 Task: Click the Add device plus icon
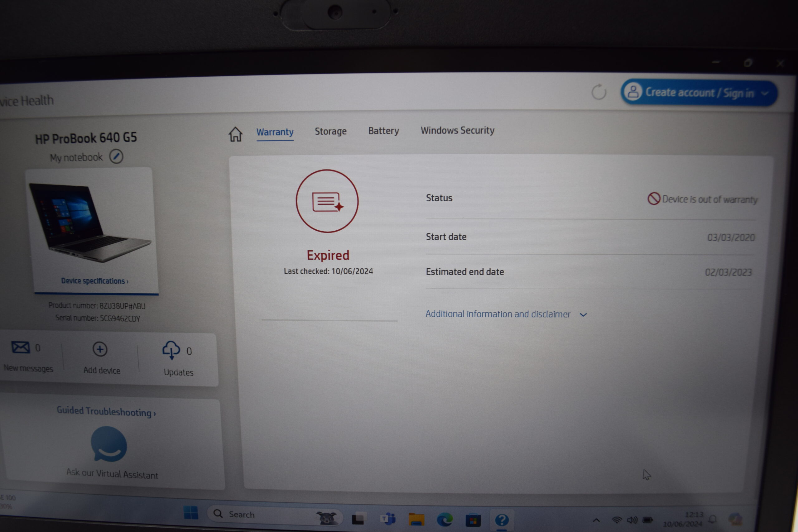100,349
